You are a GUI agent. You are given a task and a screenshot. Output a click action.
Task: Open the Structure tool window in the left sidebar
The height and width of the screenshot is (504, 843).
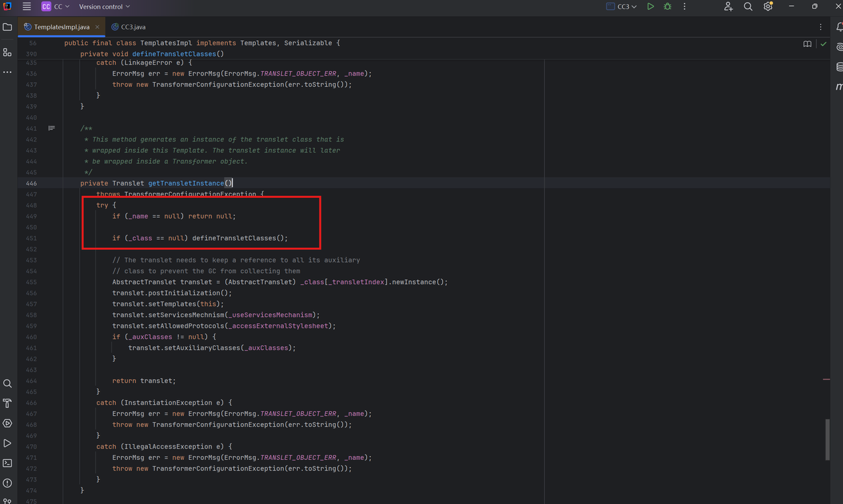point(7,52)
